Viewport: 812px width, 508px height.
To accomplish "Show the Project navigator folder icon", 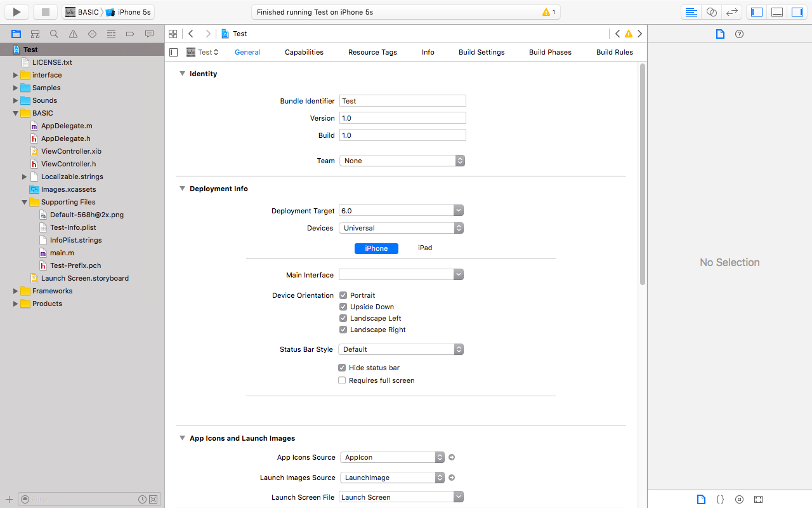I will 16,34.
